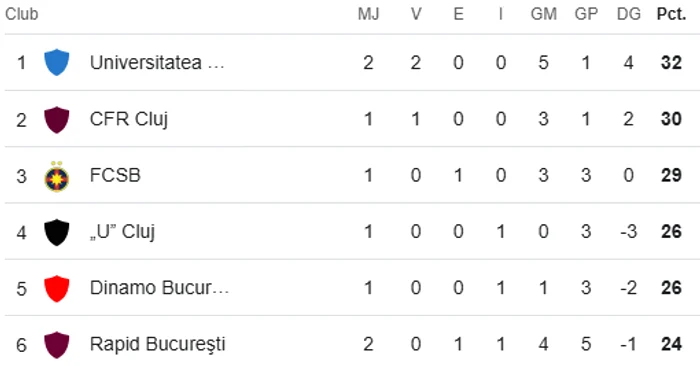The image size is (700, 366).
Task: Click the FCSB club crest logo
Action: tap(57, 176)
